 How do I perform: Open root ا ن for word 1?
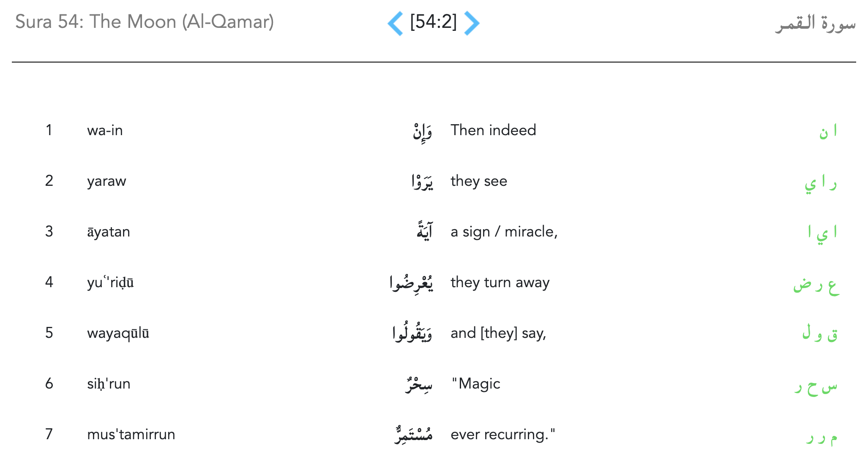click(828, 131)
